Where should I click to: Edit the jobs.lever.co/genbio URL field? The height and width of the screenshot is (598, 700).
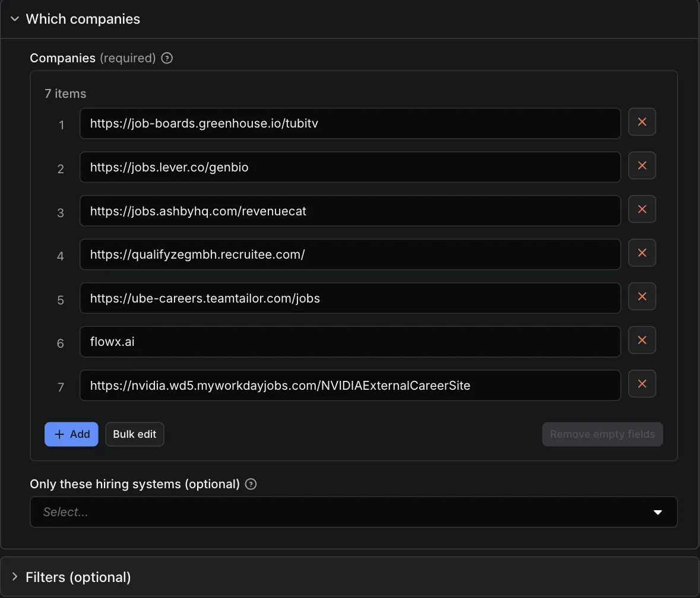point(350,167)
